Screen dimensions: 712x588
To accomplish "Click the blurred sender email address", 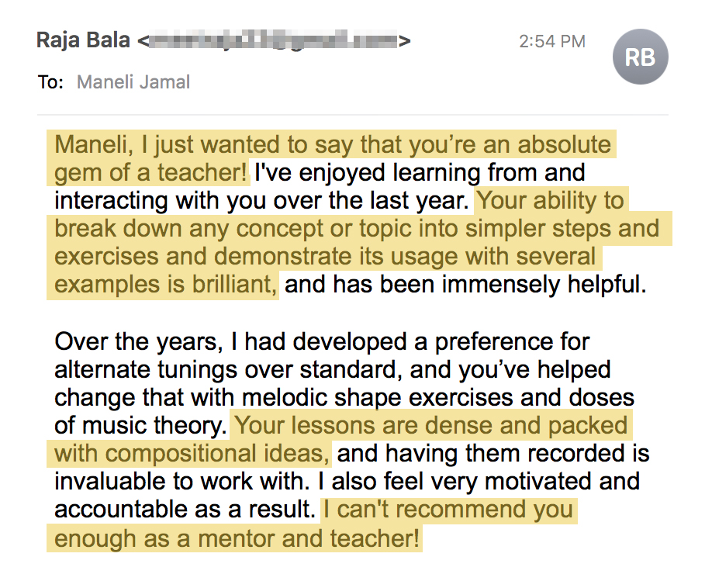I will click(273, 40).
